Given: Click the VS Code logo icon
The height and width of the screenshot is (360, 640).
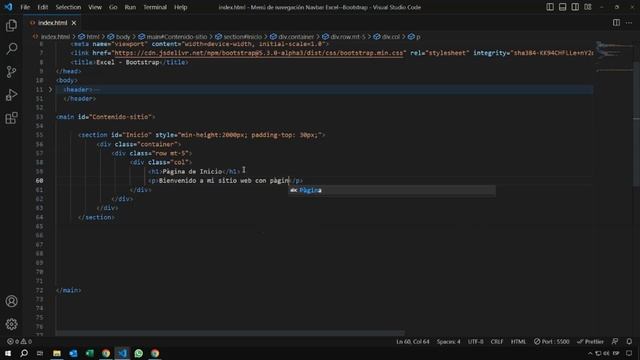Looking at the screenshot, I should point(8,7).
